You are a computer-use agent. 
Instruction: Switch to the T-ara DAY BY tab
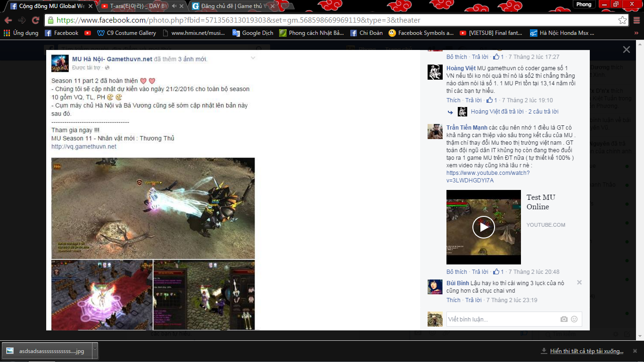[x=134, y=6]
